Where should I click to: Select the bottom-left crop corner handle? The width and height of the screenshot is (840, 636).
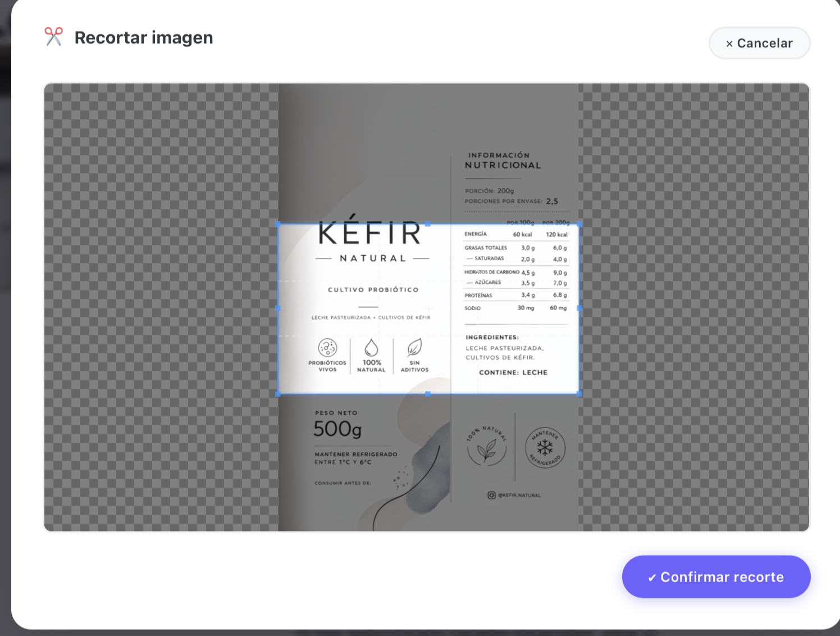(279, 394)
